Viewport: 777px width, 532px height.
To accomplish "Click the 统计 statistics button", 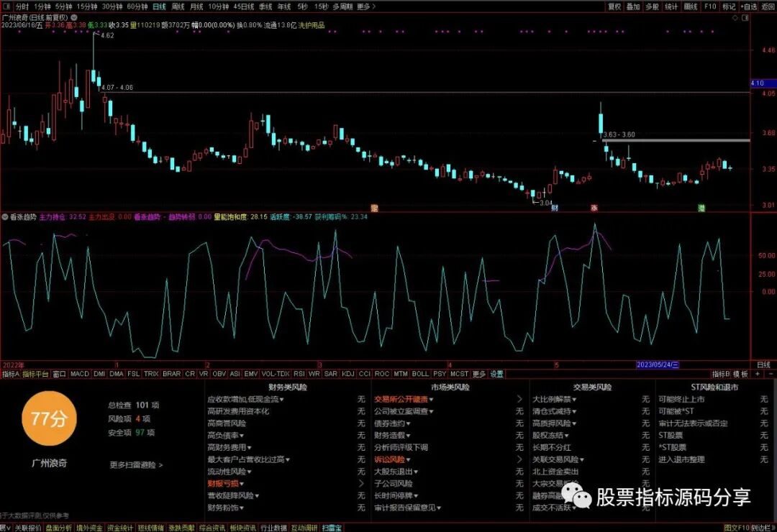I will [671, 6].
